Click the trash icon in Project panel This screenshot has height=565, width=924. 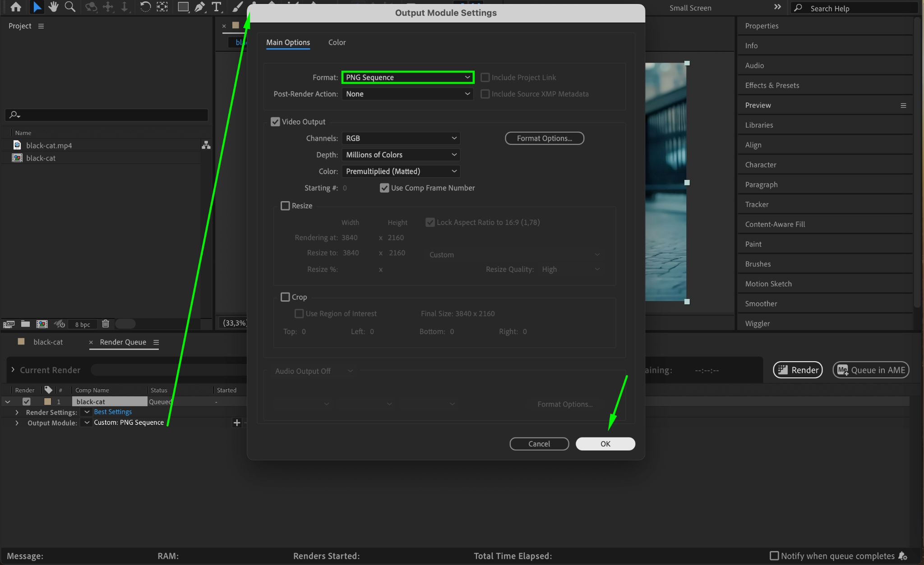tap(106, 324)
